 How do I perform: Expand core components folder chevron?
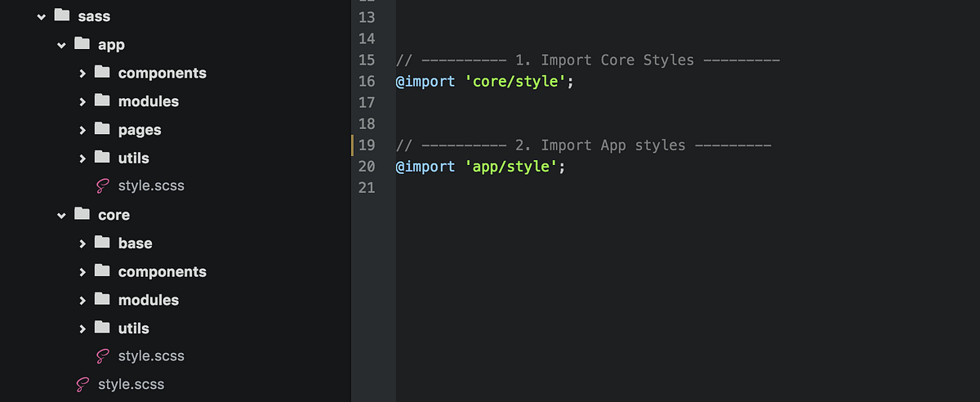pos(82,272)
